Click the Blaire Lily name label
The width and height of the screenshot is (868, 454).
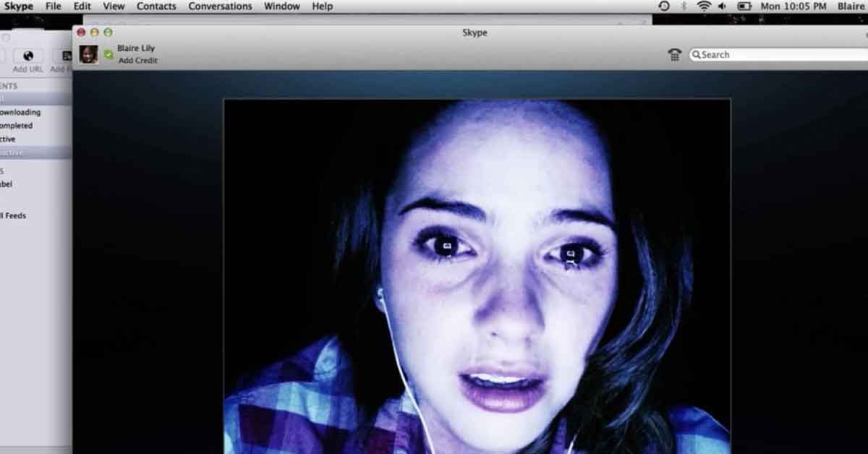136,48
